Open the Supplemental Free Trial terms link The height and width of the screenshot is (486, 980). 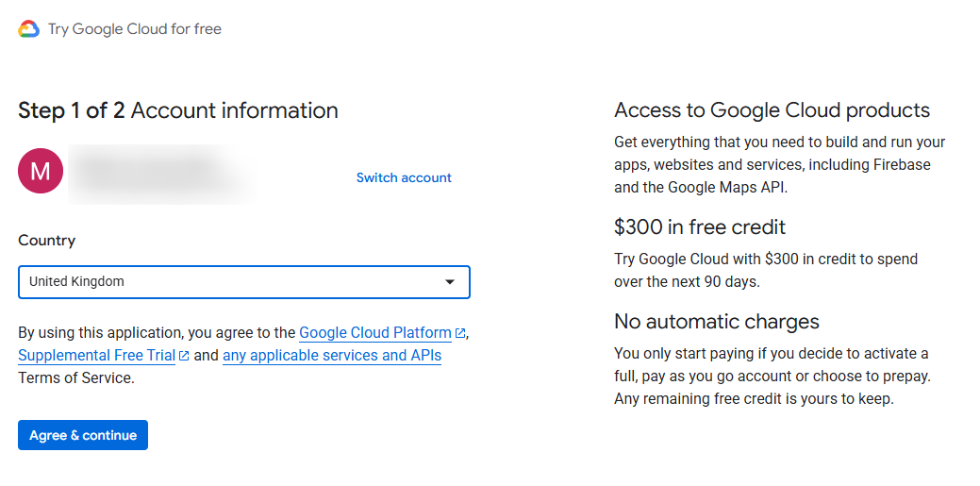[x=96, y=356]
